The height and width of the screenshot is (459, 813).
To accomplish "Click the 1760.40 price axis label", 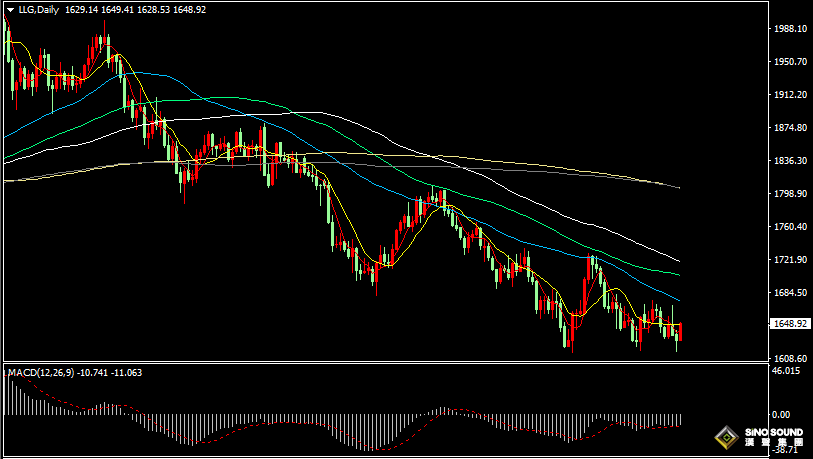I will point(789,227).
